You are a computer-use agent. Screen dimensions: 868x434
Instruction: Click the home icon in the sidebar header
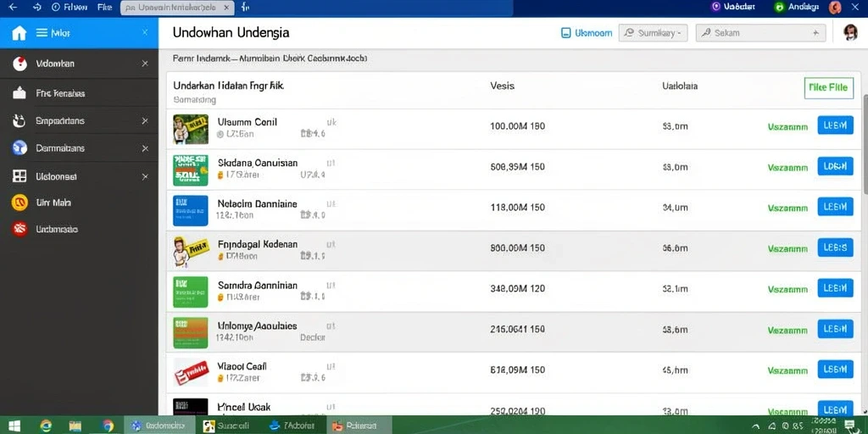pos(19,33)
